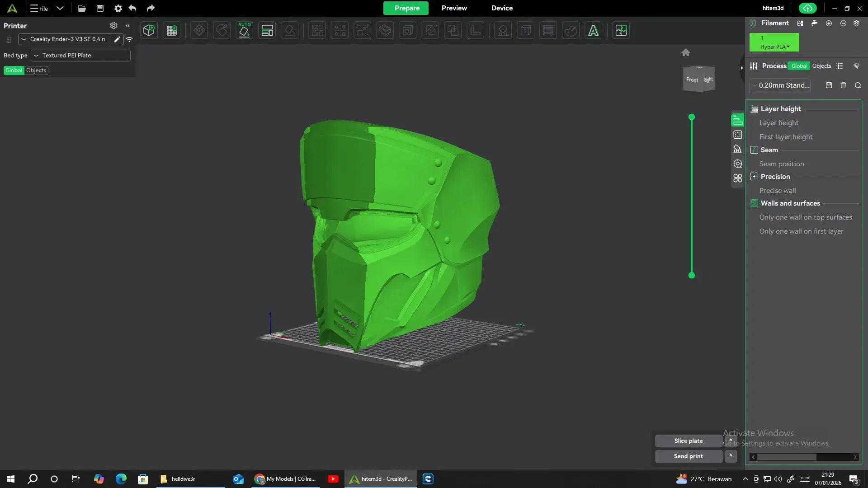Select the Boolean mesh tool icon
This screenshot has width=868, height=488.
coord(453,30)
